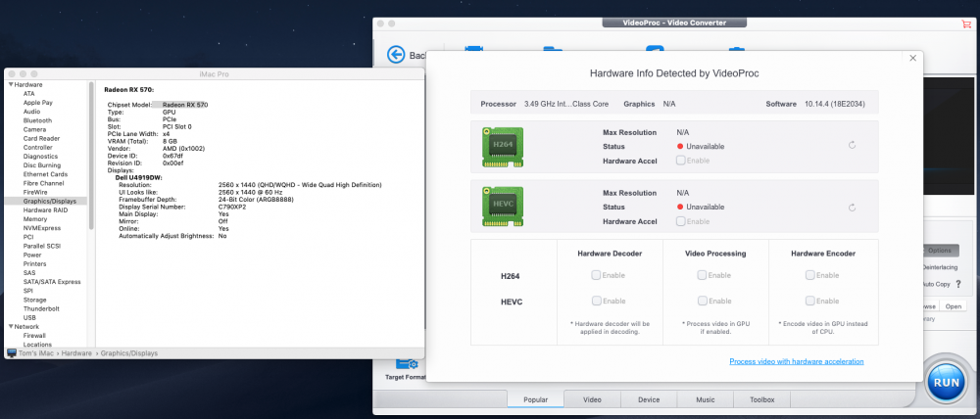980x419 pixels.
Task: Enable Hardware Accel for HEVC
Action: point(680,221)
